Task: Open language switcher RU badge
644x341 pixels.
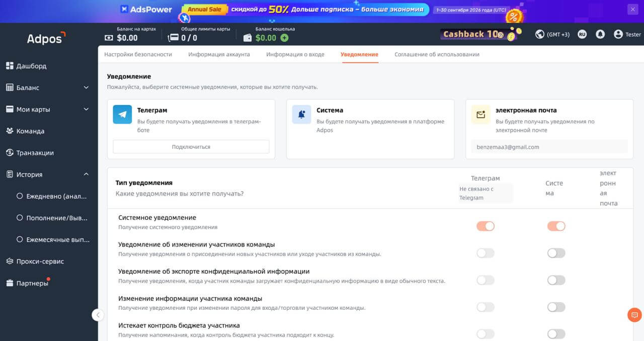Action: pos(582,34)
